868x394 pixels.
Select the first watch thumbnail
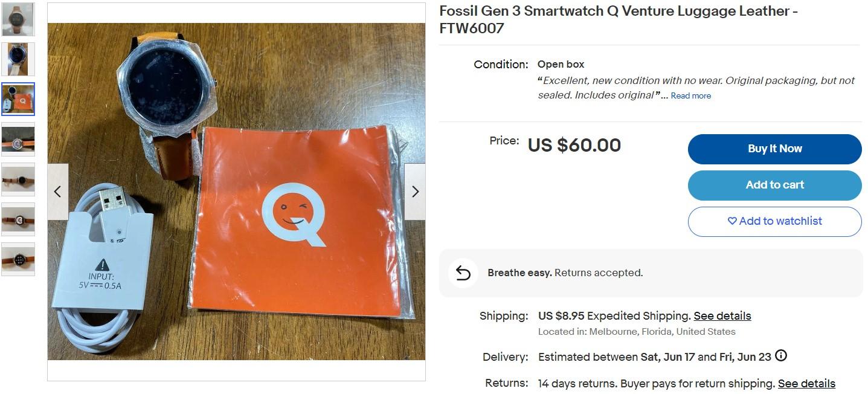(x=18, y=19)
